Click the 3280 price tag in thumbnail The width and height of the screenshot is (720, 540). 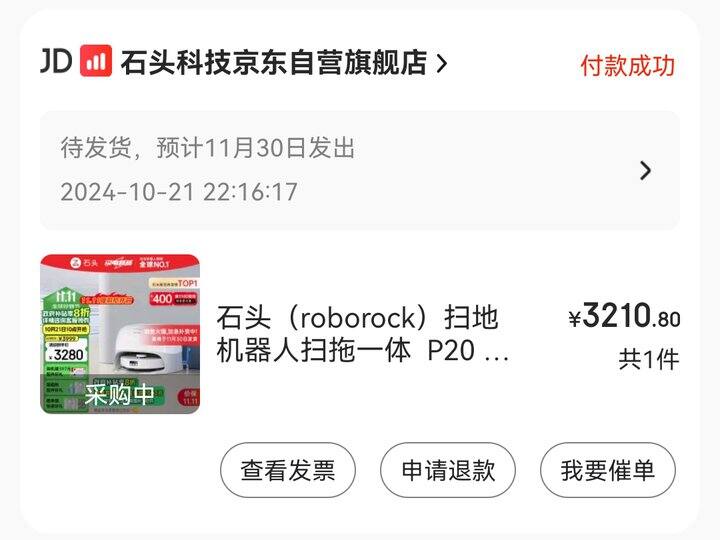coord(67,354)
